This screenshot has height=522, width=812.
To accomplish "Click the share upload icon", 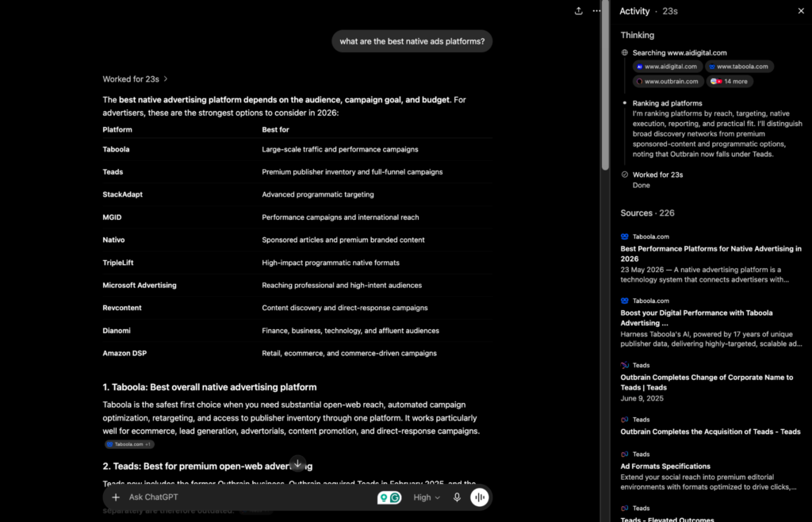I will pos(578,11).
